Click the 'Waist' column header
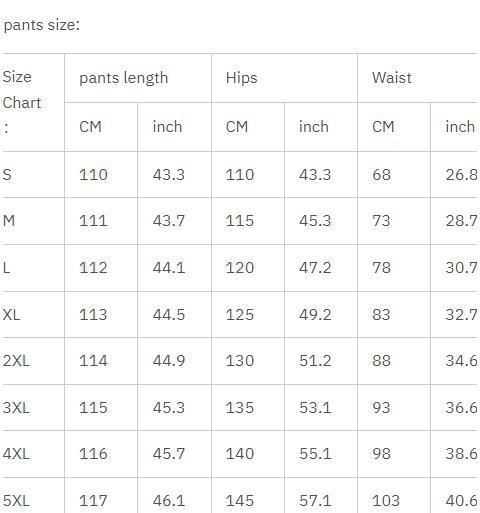Image resolution: width=480 pixels, height=513 pixels. [392, 78]
